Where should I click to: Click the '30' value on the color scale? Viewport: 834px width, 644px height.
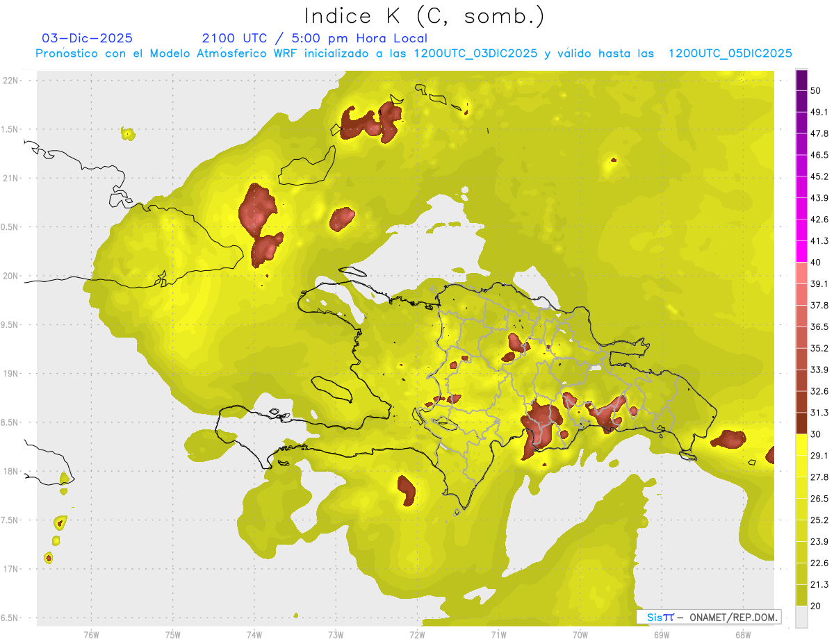[x=816, y=434]
